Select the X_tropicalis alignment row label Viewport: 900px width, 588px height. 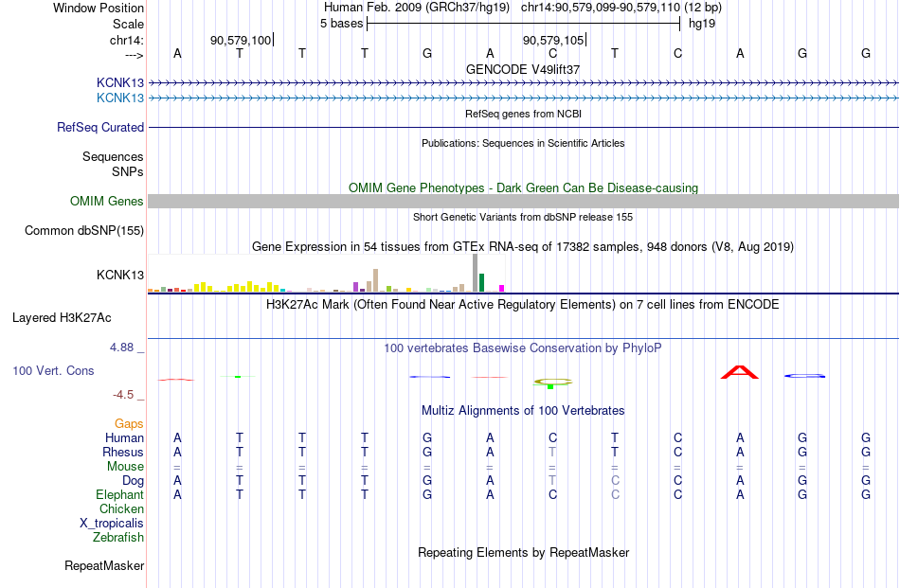point(112,524)
